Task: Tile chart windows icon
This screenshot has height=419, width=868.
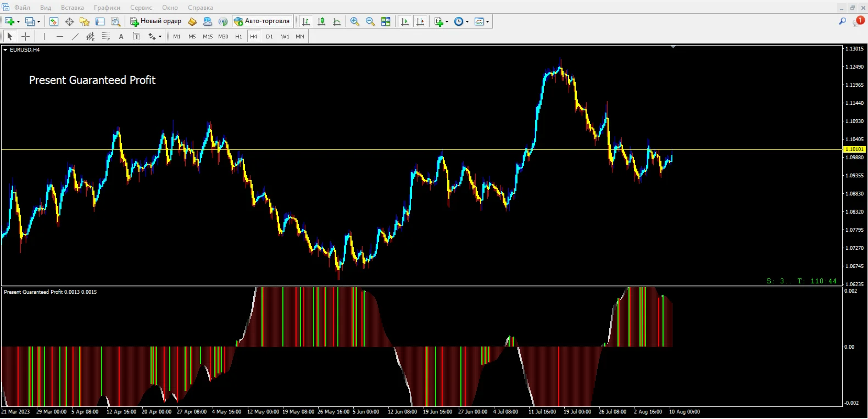Action: (386, 21)
